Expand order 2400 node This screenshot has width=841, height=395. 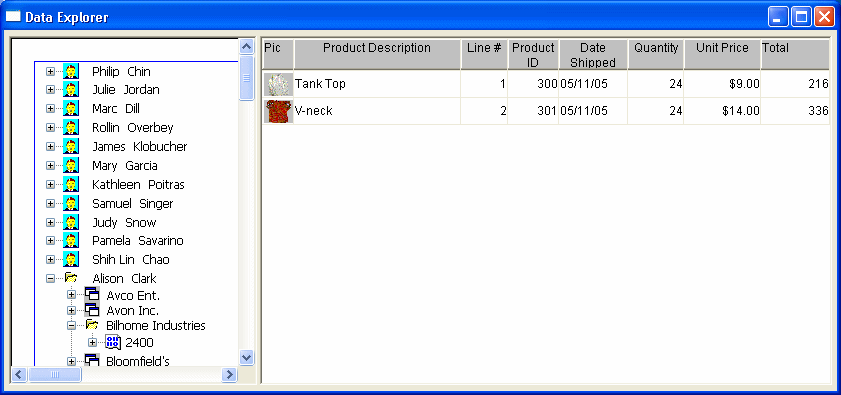pos(92,342)
